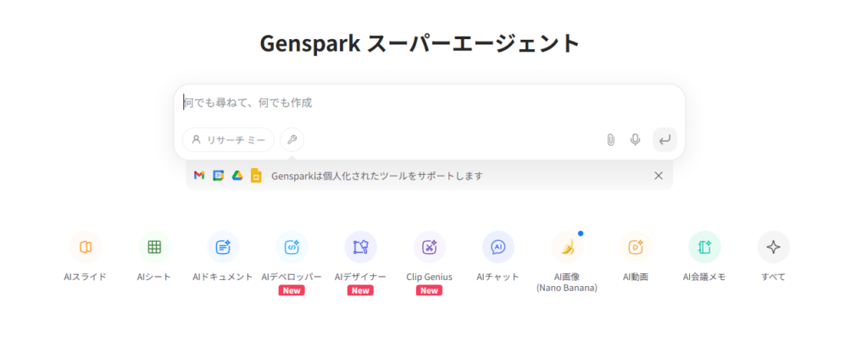Click the Google Slides icon in banner
868x359 pixels.
(x=256, y=176)
